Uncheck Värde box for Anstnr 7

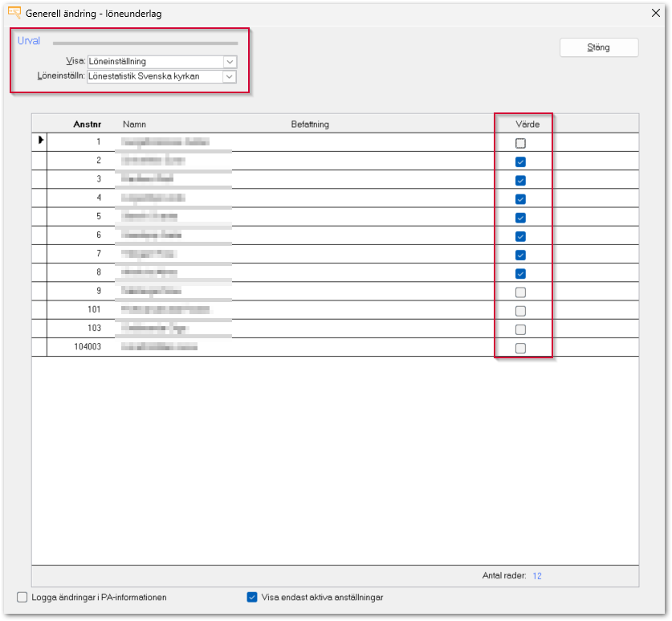coord(520,255)
